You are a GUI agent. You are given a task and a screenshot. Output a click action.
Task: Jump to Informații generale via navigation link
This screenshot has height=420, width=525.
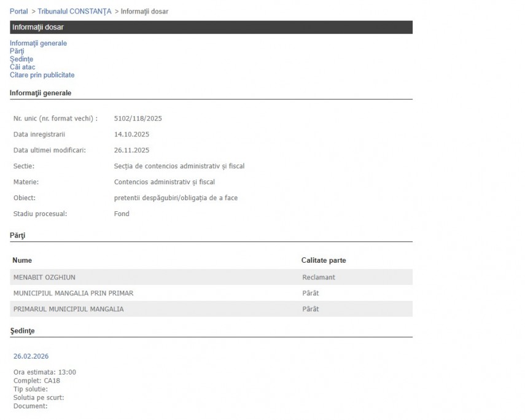(x=38, y=44)
